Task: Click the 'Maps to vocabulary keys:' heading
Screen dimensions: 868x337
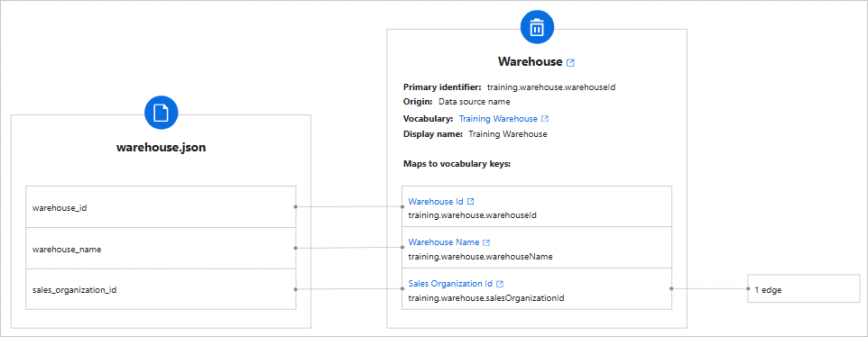Action: 457,164
